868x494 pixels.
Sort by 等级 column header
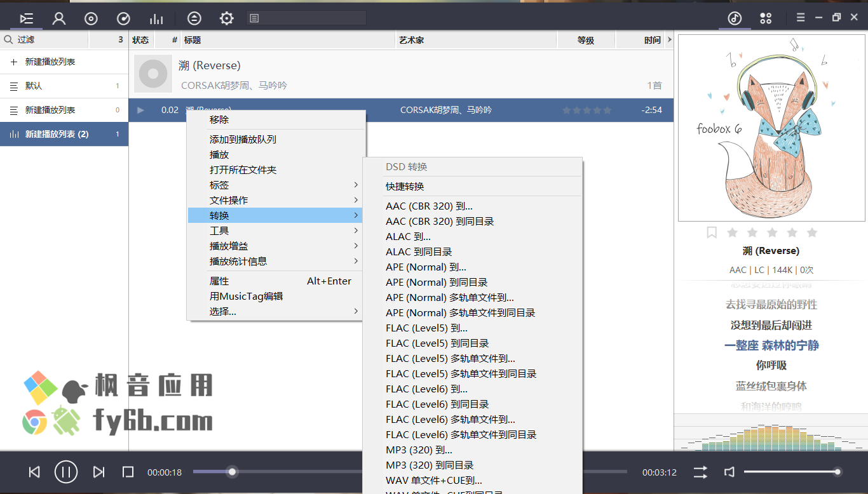[x=586, y=40]
